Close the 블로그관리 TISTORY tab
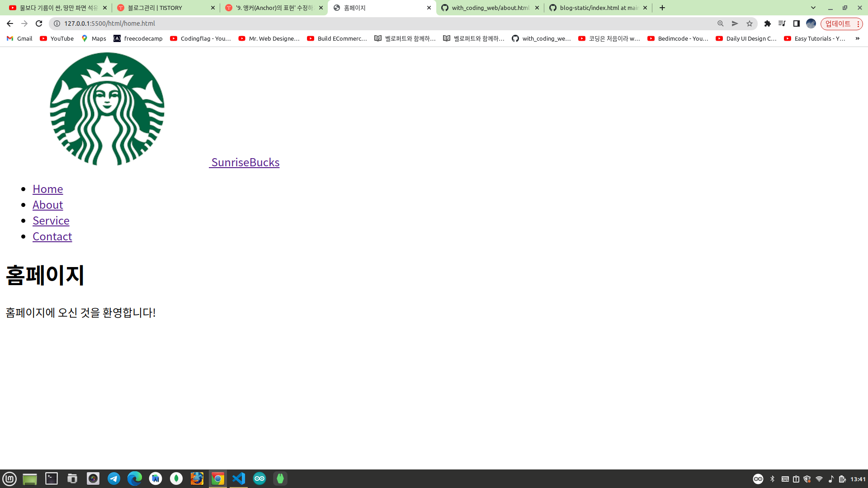Screen dimensions: 868x488 [213, 8]
